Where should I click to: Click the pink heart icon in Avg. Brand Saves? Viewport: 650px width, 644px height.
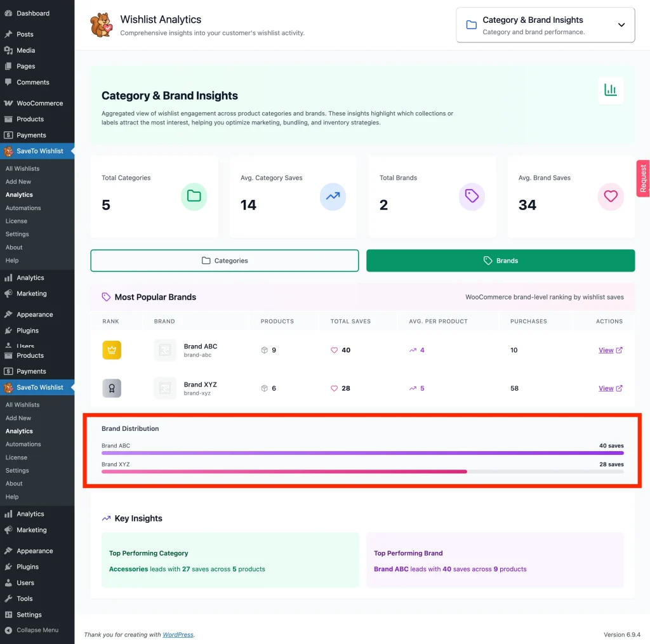(x=611, y=197)
